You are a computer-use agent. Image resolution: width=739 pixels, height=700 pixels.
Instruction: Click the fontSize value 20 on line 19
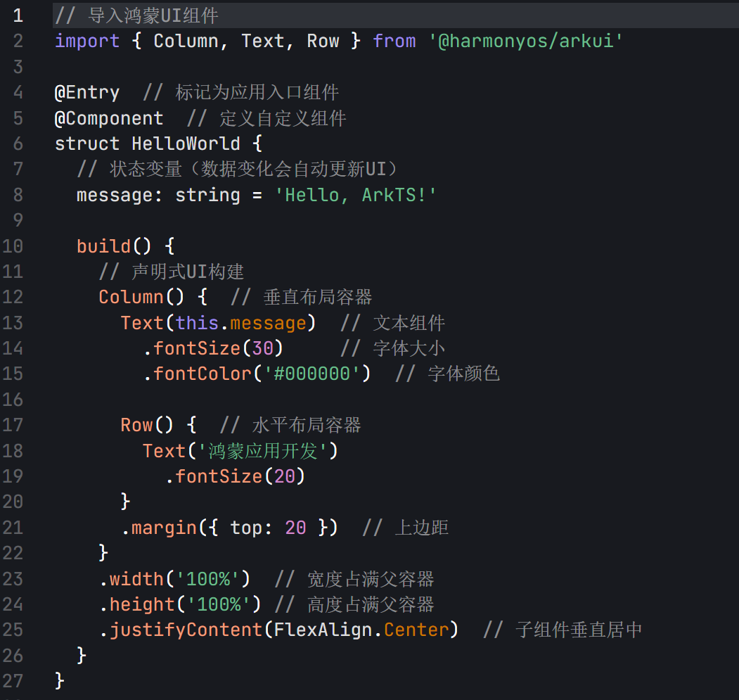[285, 476]
